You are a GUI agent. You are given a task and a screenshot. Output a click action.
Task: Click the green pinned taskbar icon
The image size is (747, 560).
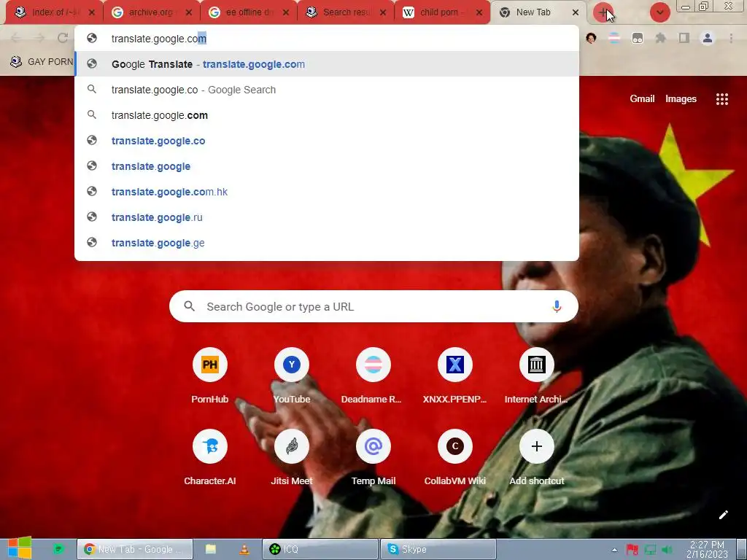pyautogui.click(x=58, y=549)
